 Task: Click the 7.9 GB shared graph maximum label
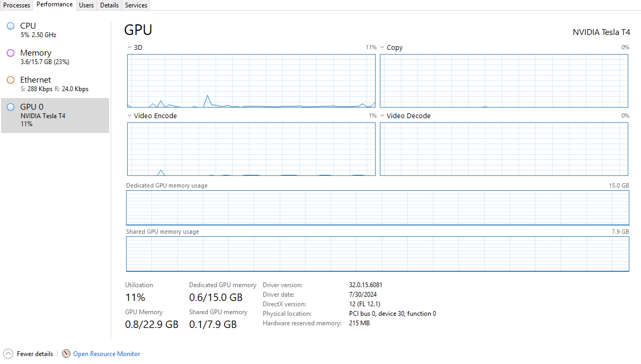(x=620, y=232)
